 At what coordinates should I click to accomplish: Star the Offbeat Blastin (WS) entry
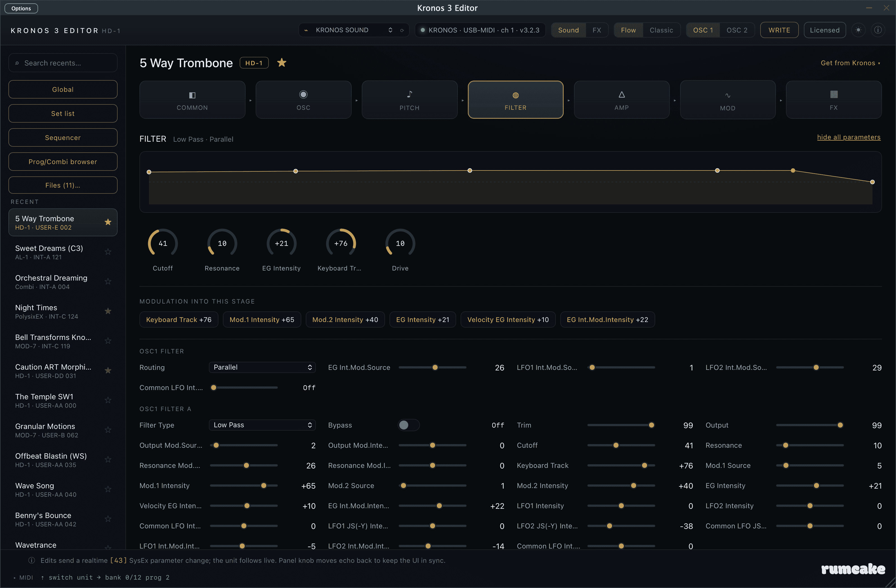tap(108, 460)
